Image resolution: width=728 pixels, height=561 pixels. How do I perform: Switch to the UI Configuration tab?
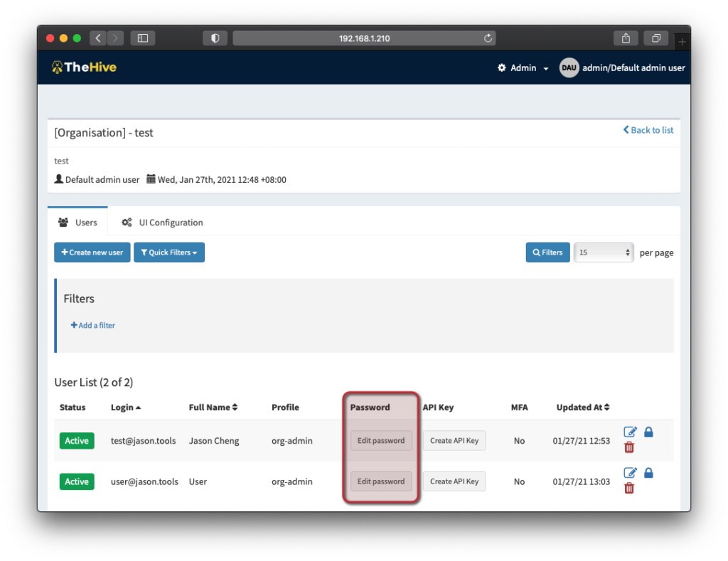point(162,223)
